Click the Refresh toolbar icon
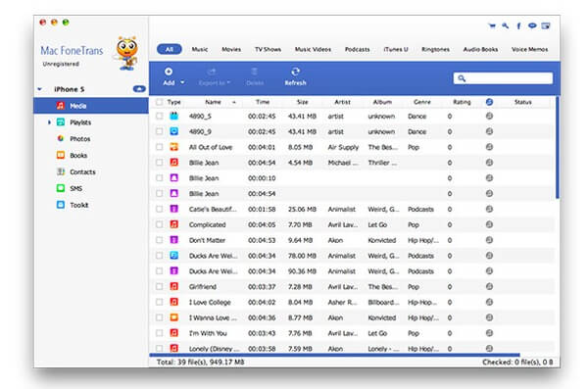The image size is (588, 389). point(295,76)
